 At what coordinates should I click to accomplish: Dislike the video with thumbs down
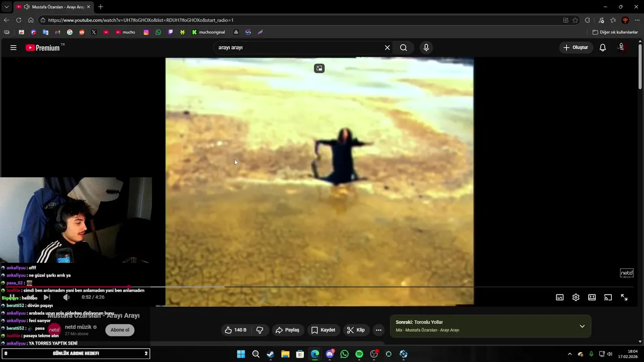tap(260, 330)
